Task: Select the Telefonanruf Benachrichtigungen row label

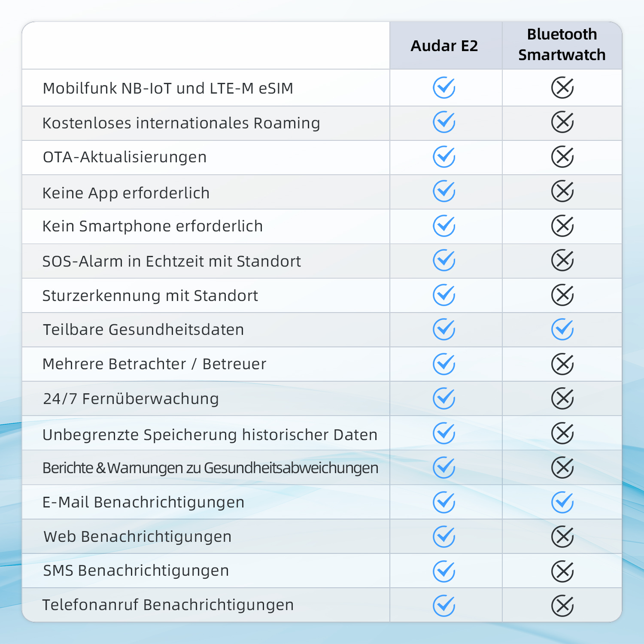Action: [x=168, y=605]
